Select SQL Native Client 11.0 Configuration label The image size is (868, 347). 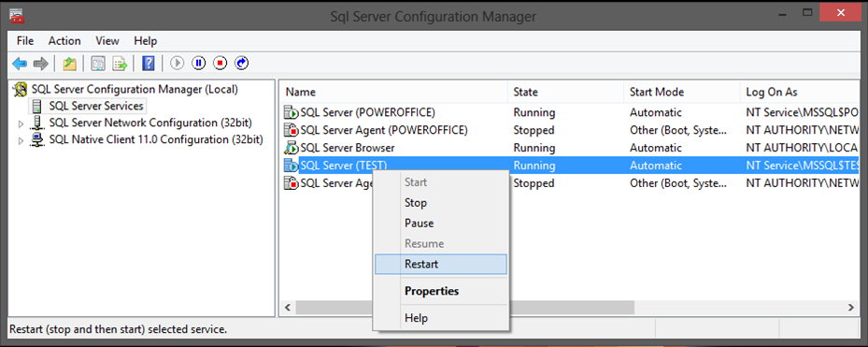pyautogui.click(x=155, y=139)
